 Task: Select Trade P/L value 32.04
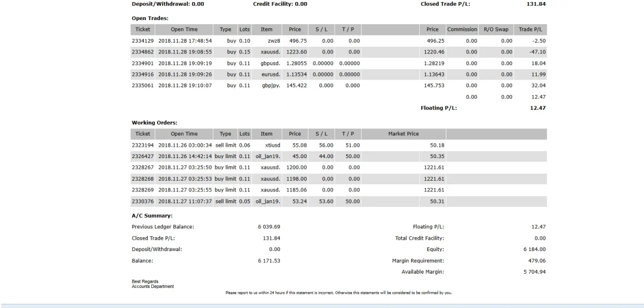539,86
